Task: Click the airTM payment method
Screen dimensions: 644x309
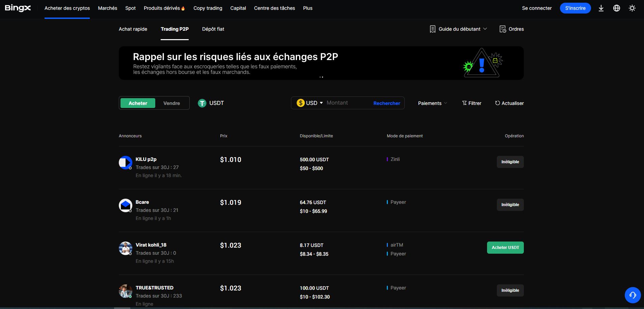Action: coord(397,245)
